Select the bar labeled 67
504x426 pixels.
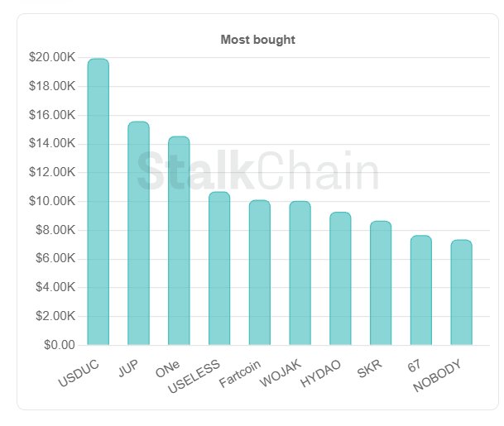[x=421, y=290]
